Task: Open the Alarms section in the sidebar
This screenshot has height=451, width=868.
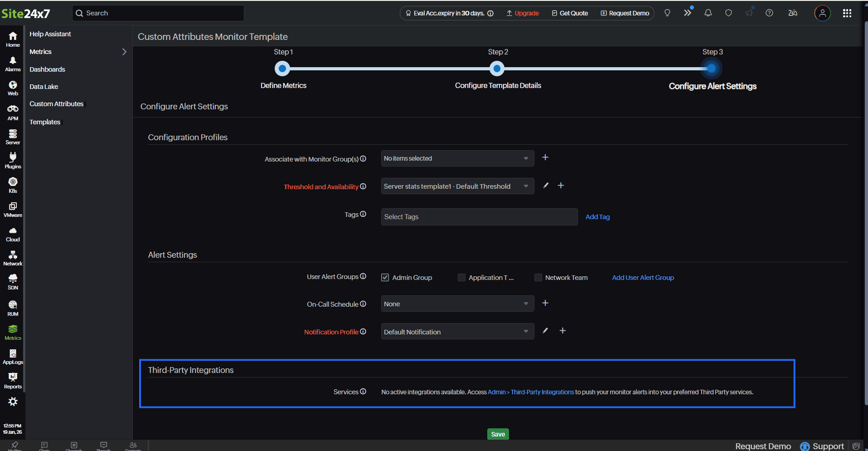Action: pyautogui.click(x=12, y=64)
